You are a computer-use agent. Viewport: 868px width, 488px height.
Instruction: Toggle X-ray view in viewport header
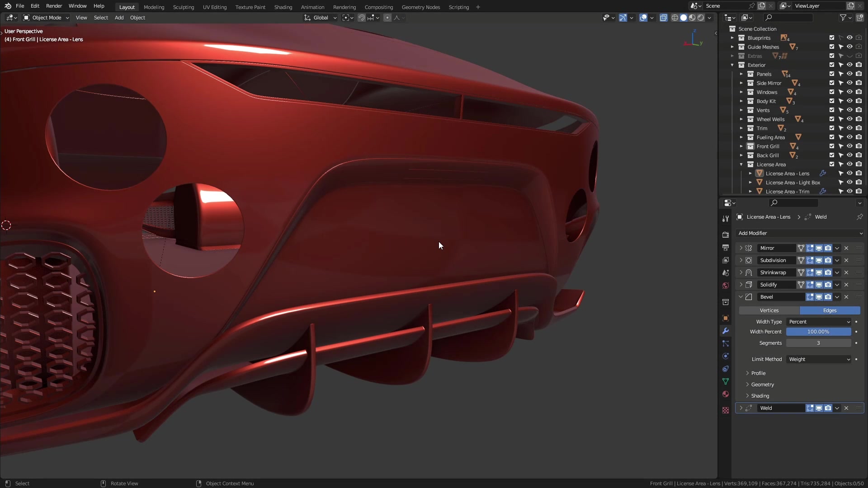tap(664, 18)
